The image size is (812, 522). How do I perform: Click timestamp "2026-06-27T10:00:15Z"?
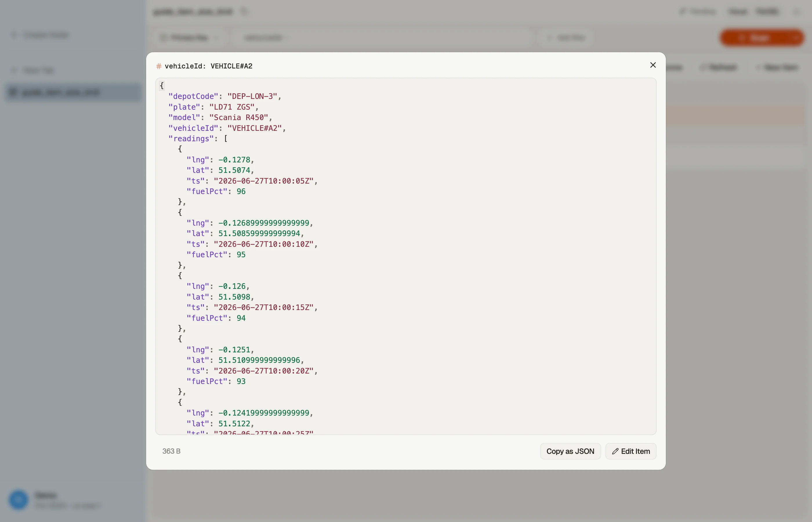click(x=264, y=307)
